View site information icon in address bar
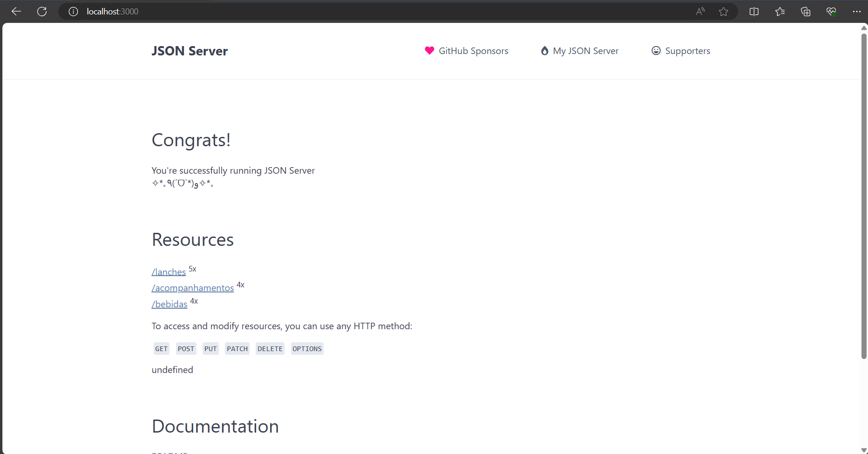Screen dimensions: 868x454 pyautogui.click(x=73, y=12)
